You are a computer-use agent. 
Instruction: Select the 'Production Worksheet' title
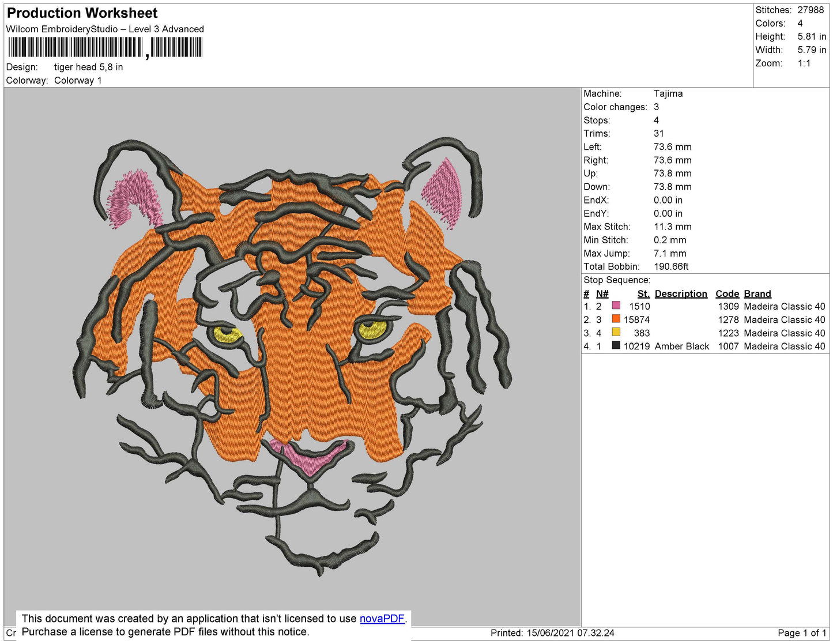click(82, 13)
